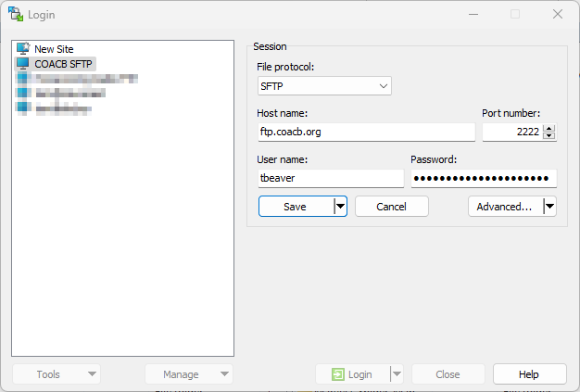Open the Manage menu button
The height and width of the screenshot is (392, 580).
coord(189,374)
